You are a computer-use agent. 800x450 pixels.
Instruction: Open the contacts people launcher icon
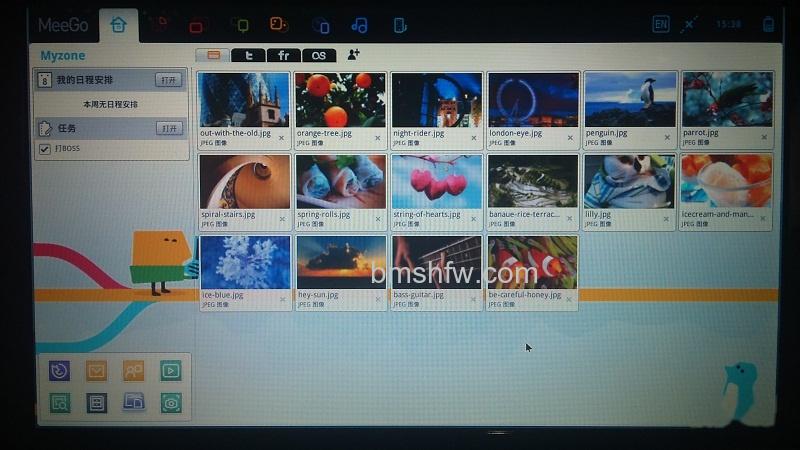[133, 371]
